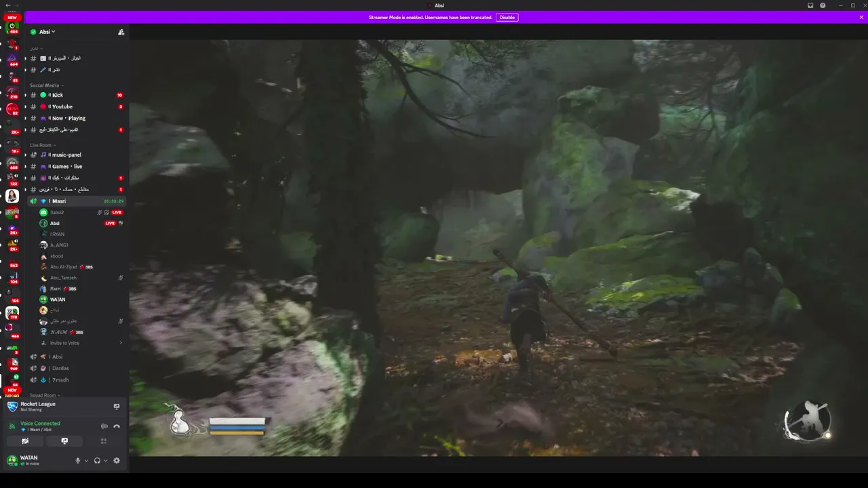The height and width of the screenshot is (488, 868).
Task: Disconnect from voice with hang-up icon
Action: [117, 426]
